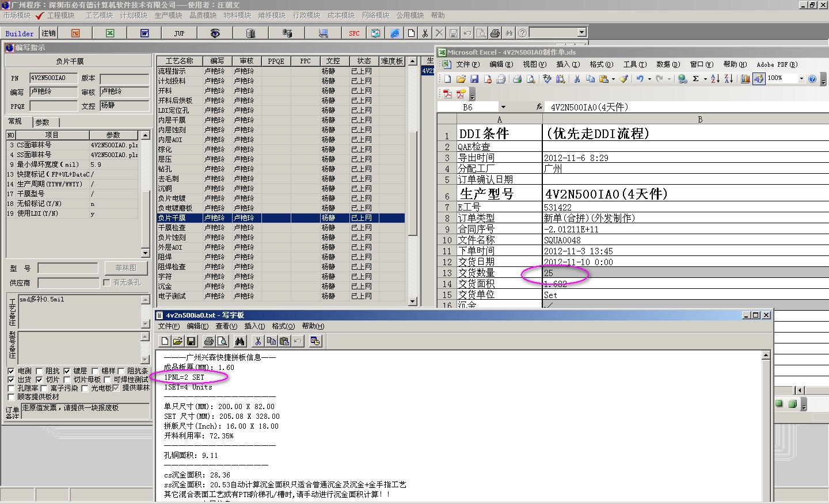This screenshot has width=829, height=504.
Task: Toggle the 切片 checkbox
Action: point(39,380)
